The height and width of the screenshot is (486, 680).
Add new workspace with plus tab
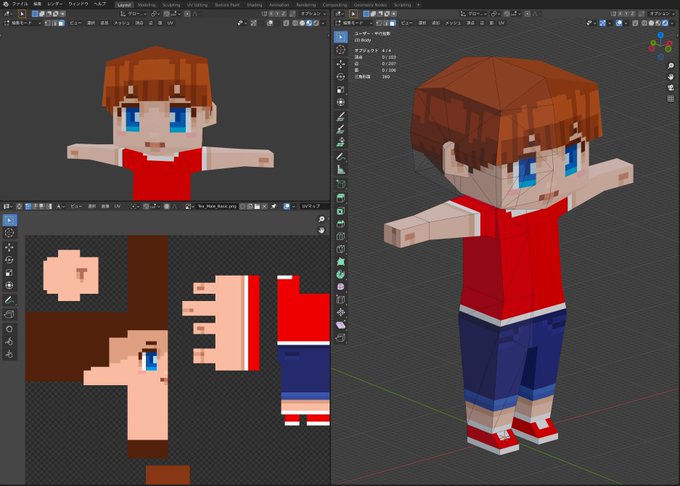[x=418, y=5]
